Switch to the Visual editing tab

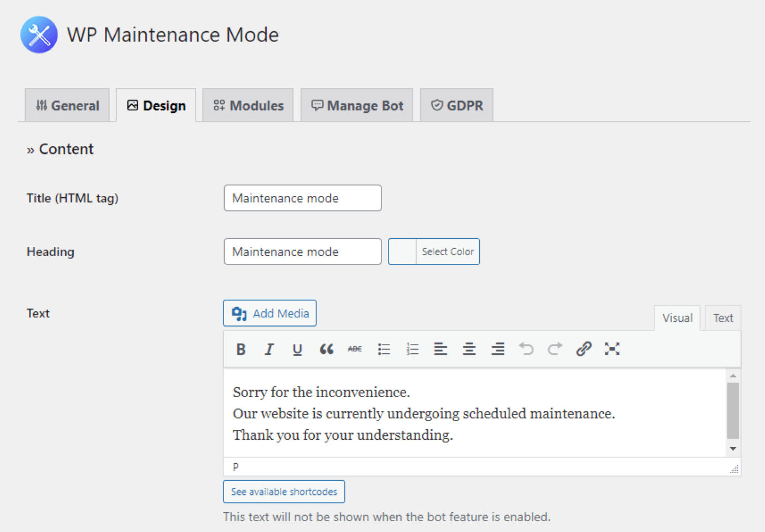tap(677, 317)
